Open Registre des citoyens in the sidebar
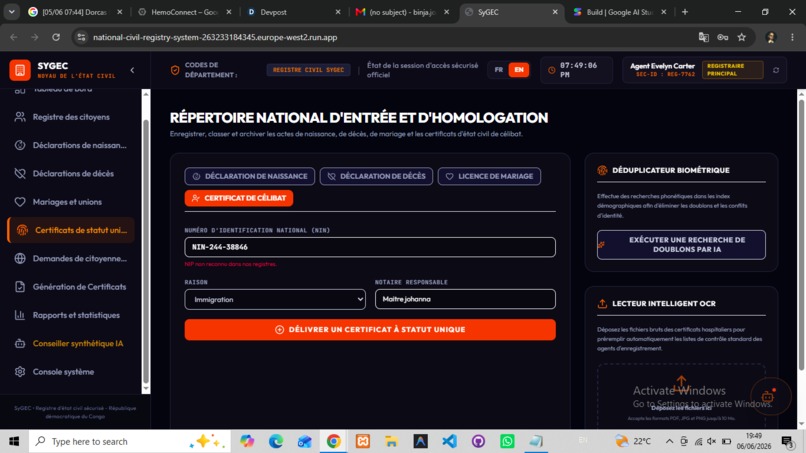The image size is (806, 453). coord(71,117)
